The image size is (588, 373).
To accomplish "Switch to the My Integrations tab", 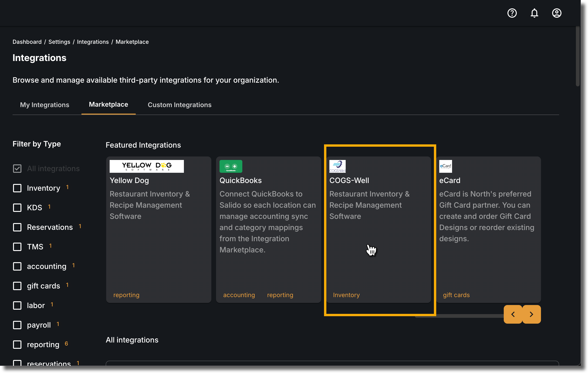I will (44, 105).
